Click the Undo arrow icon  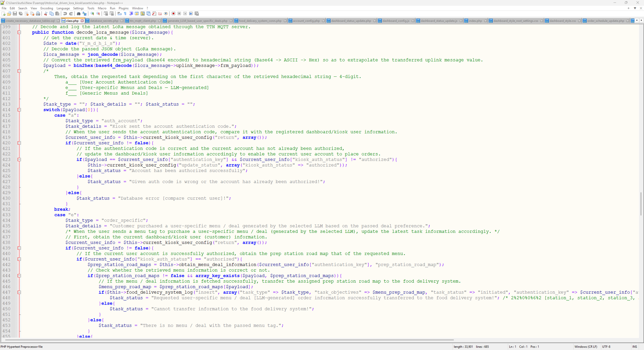pyautogui.click(x=65, y=14)
